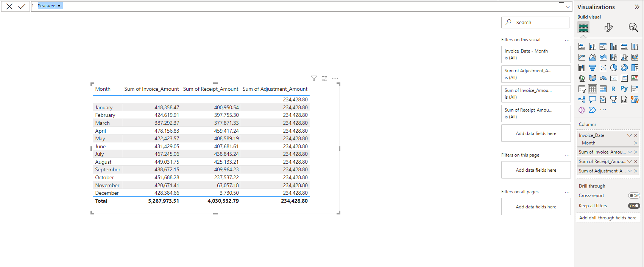Screen dimensions: 644x267
Task: Collapse the Visualizations pane
Action: [x=637, y=7]
